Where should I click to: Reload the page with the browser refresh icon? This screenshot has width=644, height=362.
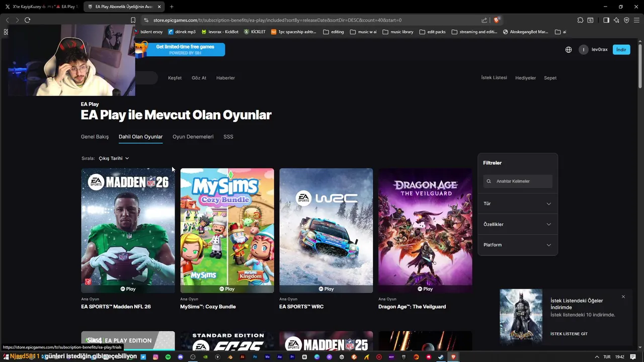[27, 20]
